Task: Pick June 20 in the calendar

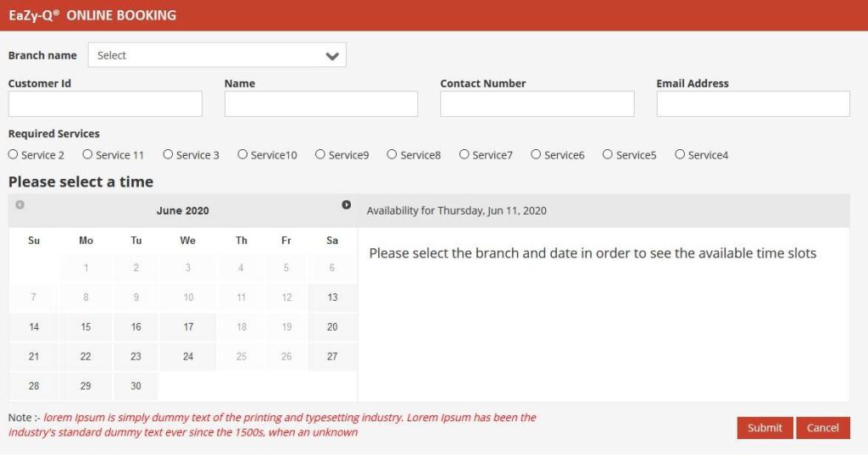Action: click(x=332, y=327)
